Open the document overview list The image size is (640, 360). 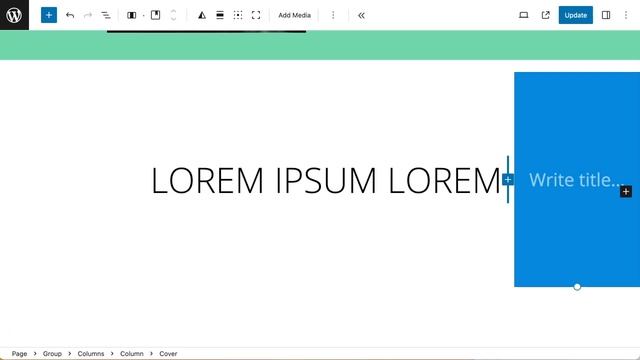(x=106, y=15)
